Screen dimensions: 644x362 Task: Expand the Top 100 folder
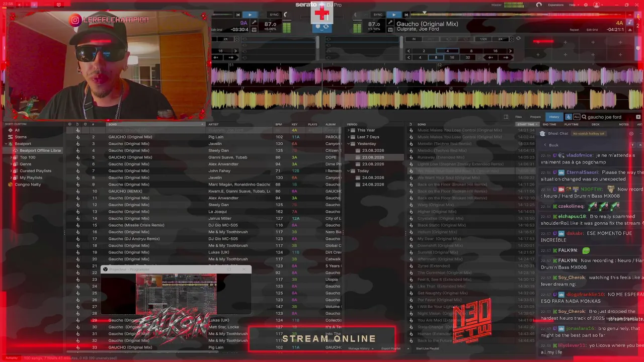12,157
